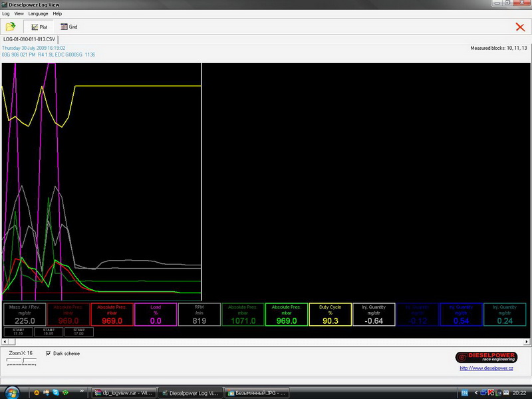532x399 pixels.
Task: Click the Measured blocks: 10, 11, 13 text
Action: click(x=498, y=48)
